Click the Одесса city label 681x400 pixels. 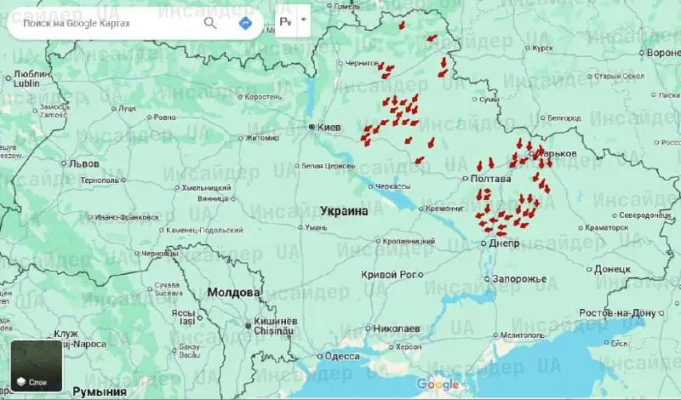coord(342,355)
